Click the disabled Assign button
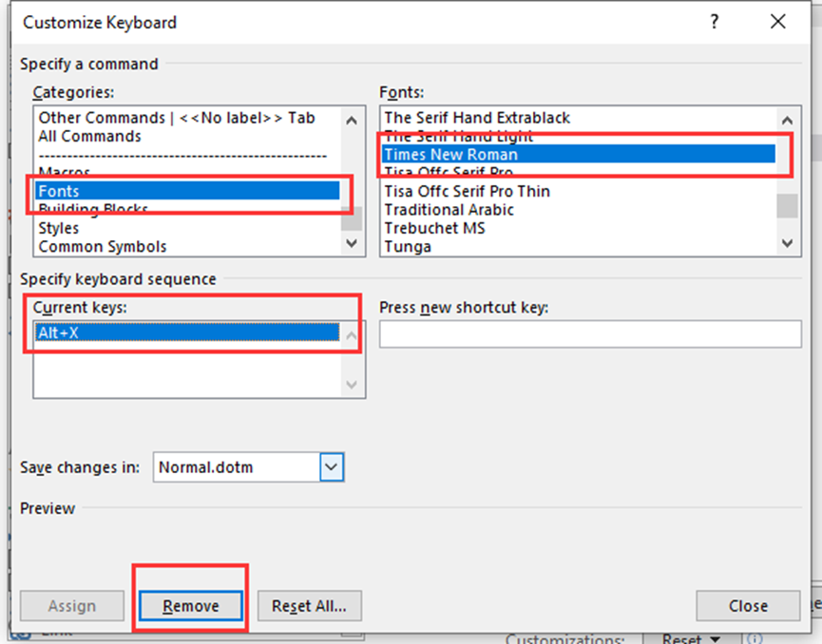This screenshot has width=822, height=644. pyautogui.click(x=71, y=605)
